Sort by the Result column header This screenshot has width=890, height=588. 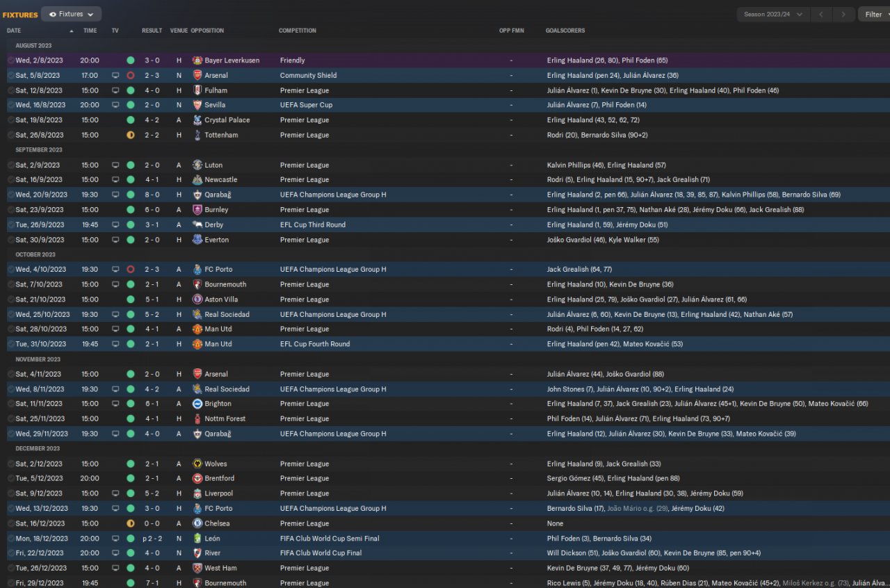[152, 31]
